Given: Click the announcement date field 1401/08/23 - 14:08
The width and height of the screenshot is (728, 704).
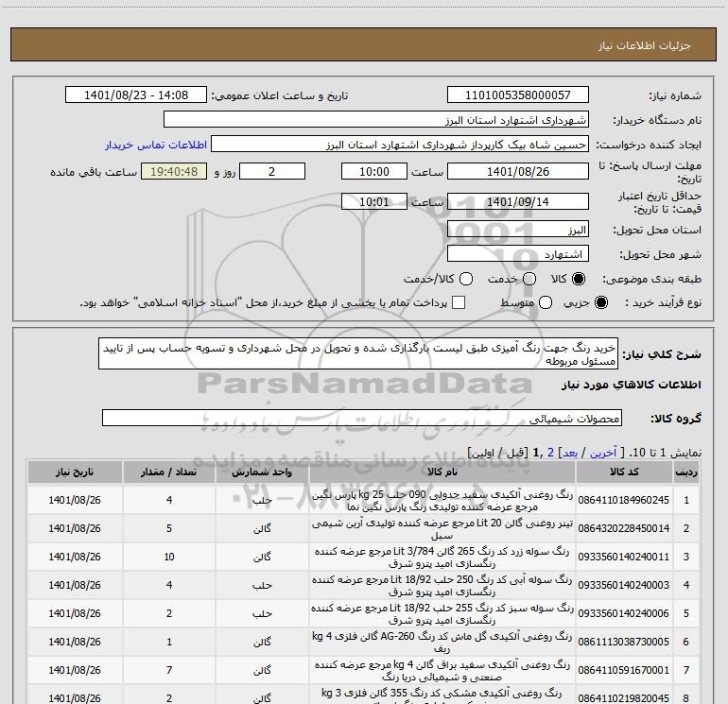Looking at the screenshot, I should point(136,94).
